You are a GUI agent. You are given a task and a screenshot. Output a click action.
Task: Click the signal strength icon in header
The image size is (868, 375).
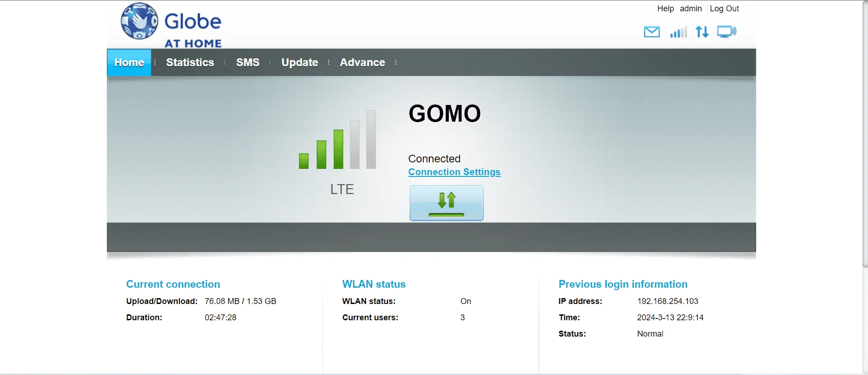pos(678,32)
